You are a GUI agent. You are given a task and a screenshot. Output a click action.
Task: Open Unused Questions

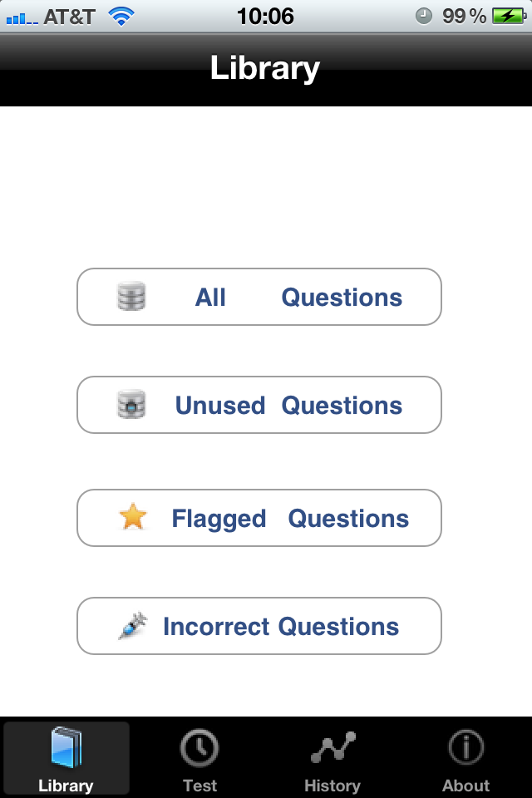point(288,405)
